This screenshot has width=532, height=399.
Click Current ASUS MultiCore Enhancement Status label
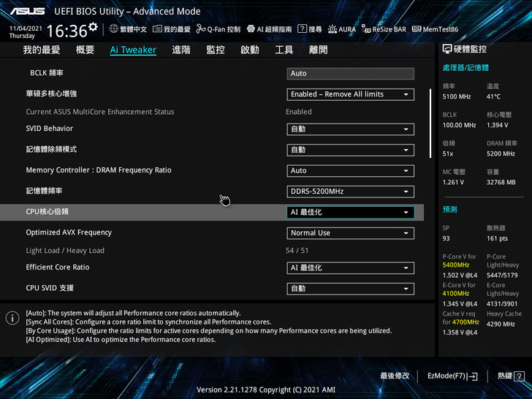click(99, 112)
